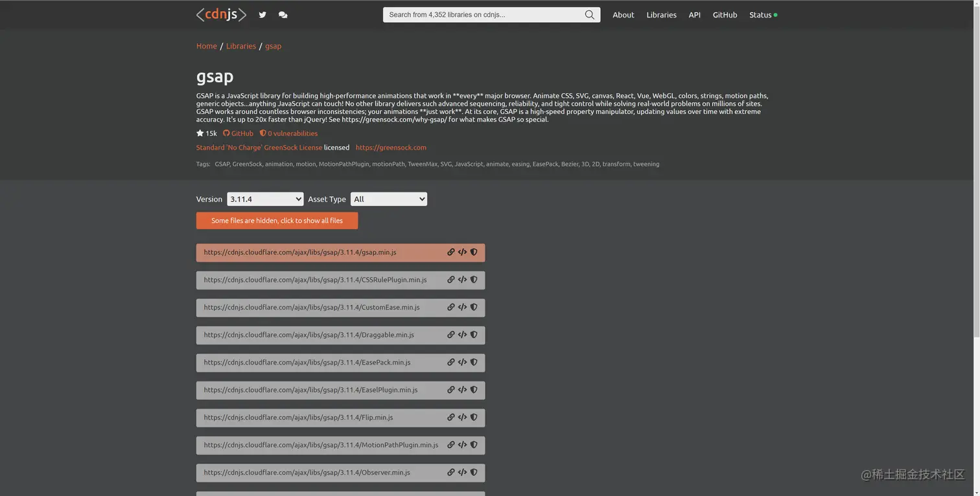
Task: Copy script tag icon for MotionPathPlugin.min.js
Action: pyautogui.click(x=462, y=445)
